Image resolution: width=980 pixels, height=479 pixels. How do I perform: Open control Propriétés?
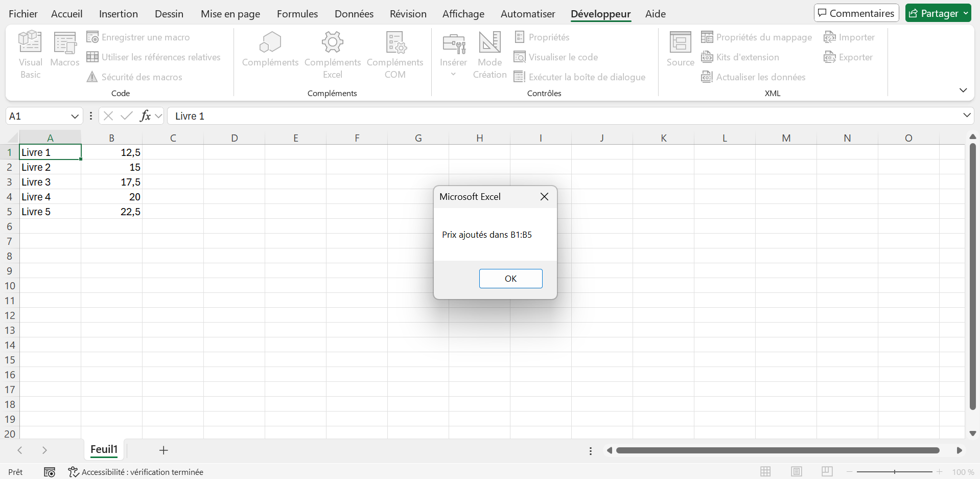[x=542, y=37]
